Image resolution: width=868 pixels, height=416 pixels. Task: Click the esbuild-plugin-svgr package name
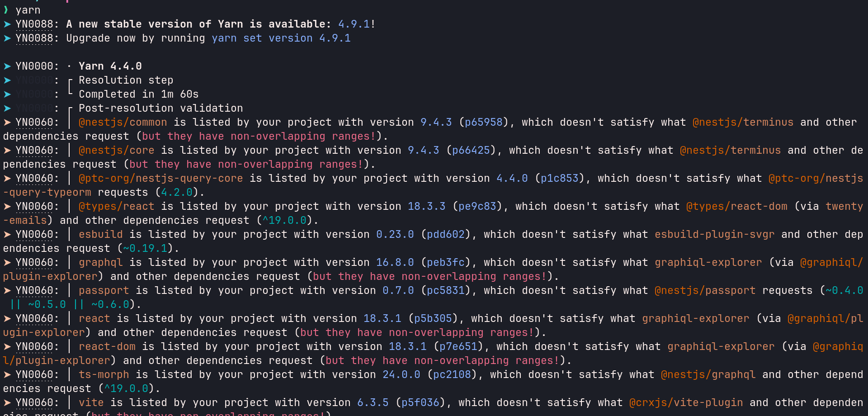coord(715,234)
